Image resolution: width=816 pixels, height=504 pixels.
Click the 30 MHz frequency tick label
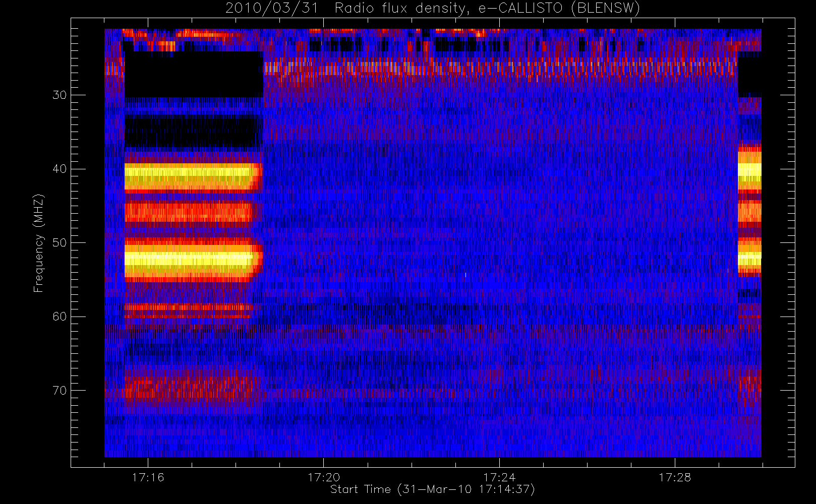point(59,95)
